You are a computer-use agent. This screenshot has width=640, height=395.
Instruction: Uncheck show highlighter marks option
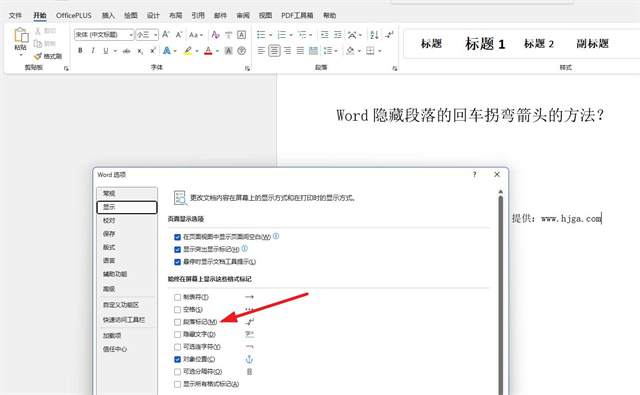178,249
